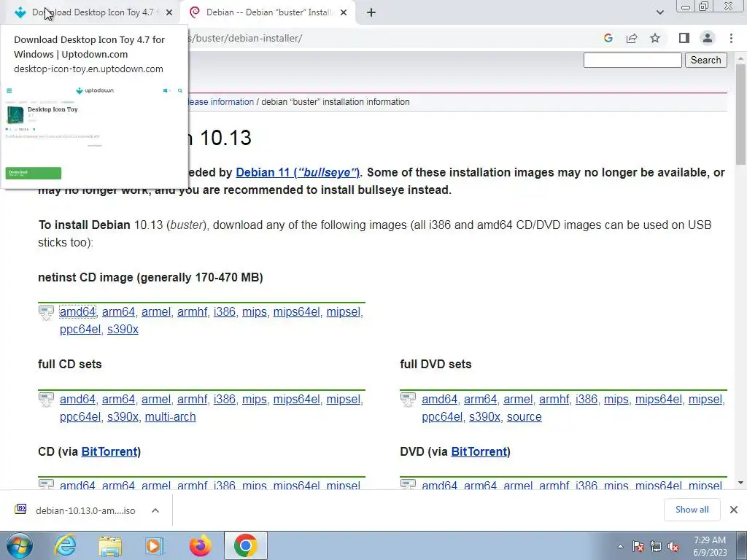
Task: Download netinst CD image for i386
Action: [225, 312]
